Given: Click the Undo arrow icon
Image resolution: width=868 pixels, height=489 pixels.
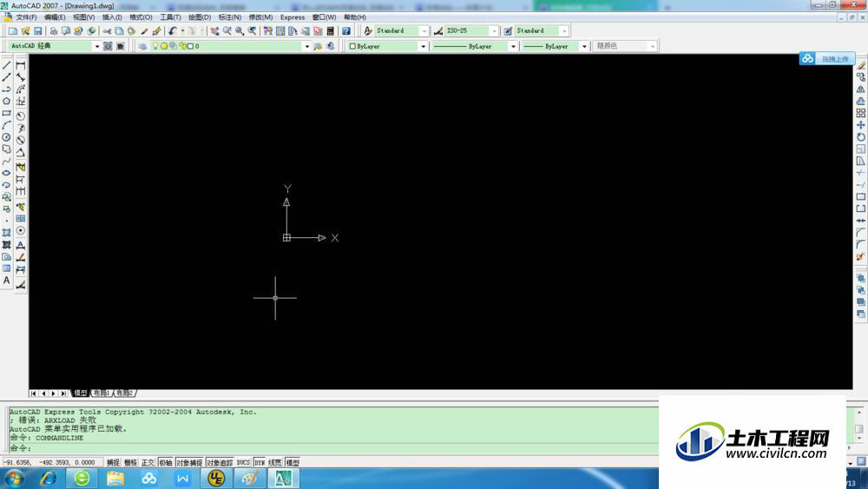Looking at the screenshot, I should pos(173,31).
